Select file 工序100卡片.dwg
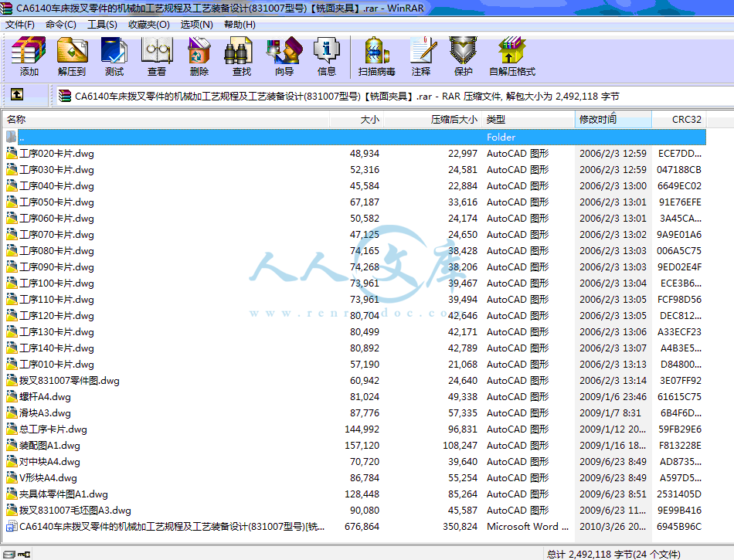The width and height of the screenshot is (734, 560). coord(56,283)
